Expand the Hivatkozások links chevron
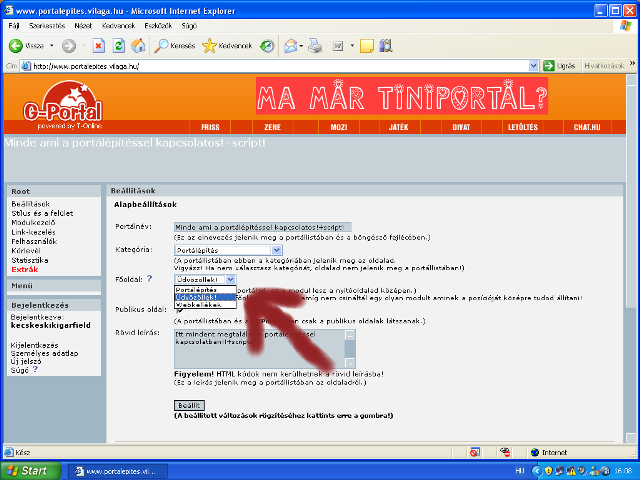The height and width of the screenshot is (480, 640). [632, 63]
